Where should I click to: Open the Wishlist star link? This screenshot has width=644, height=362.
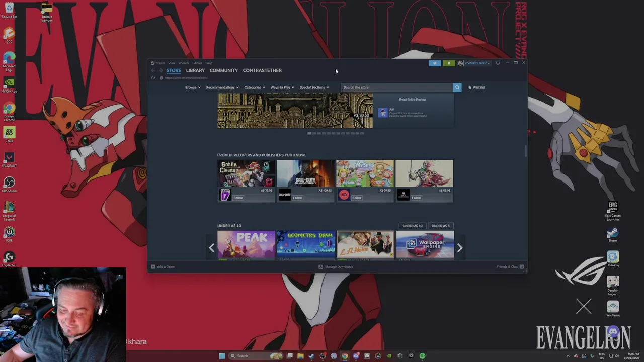click(x=476, y=87)
